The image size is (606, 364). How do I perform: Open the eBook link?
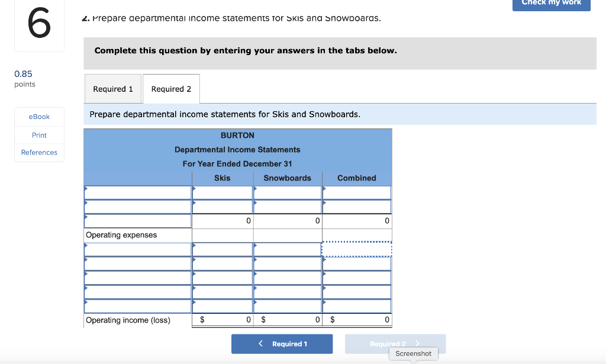click(x=38, y=117)
